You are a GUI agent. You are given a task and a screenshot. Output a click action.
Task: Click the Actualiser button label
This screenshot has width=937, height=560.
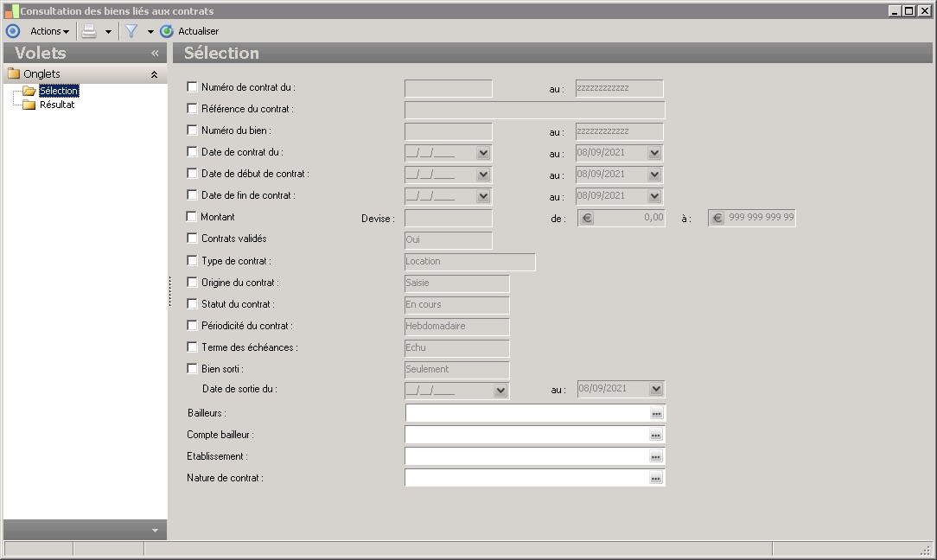pyautogui.click(x=198, y=31)
